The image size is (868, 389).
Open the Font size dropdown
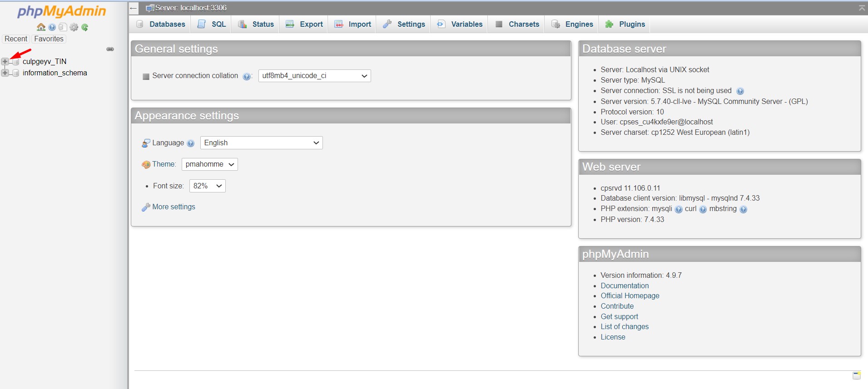coord(207,186)
